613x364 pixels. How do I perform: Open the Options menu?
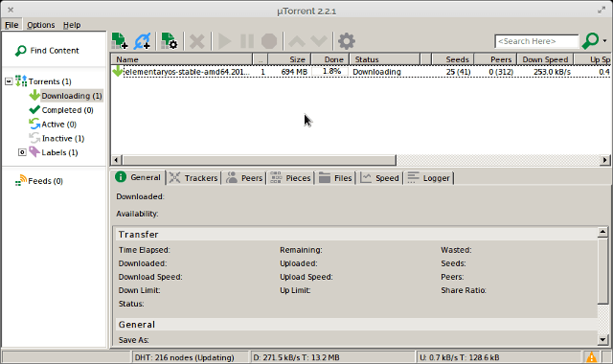coord(40,25)
